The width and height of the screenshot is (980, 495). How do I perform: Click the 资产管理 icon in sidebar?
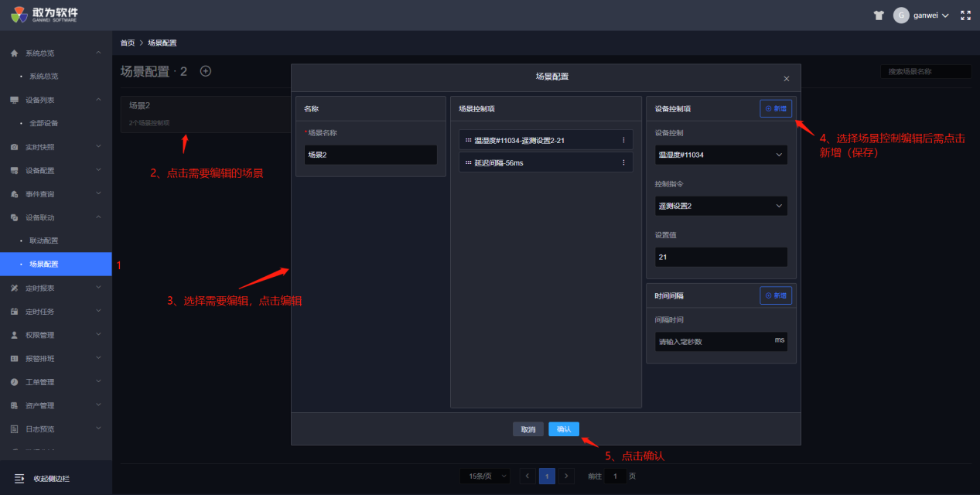15,405
